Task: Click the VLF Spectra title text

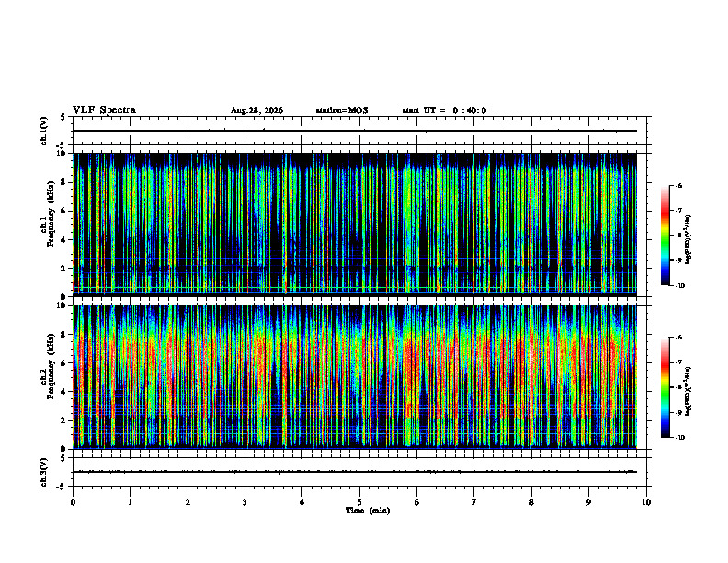Action: [104, 110]
